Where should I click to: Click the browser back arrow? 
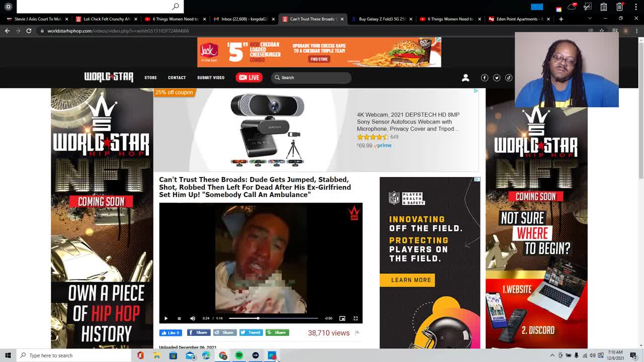(7, 31)
